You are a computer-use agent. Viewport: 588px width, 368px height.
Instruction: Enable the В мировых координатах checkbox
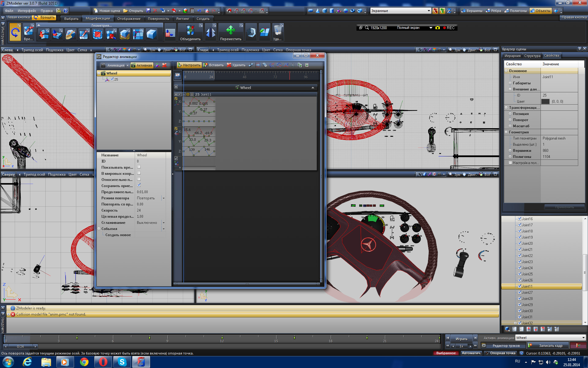[139, 173]
